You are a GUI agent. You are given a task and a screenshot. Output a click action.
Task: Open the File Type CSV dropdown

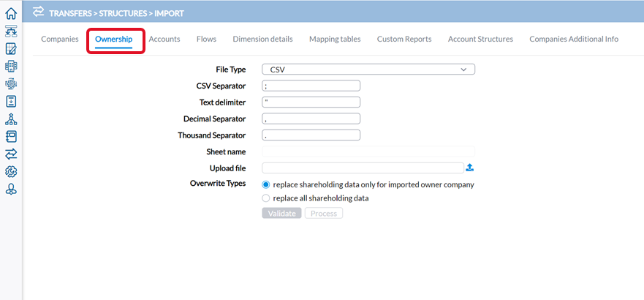pos(368,70)
